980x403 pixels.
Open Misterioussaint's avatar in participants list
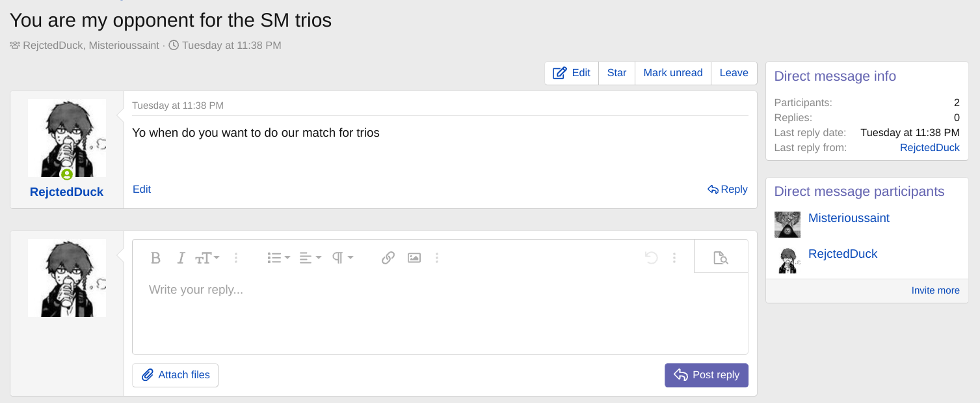coord(787,224)
